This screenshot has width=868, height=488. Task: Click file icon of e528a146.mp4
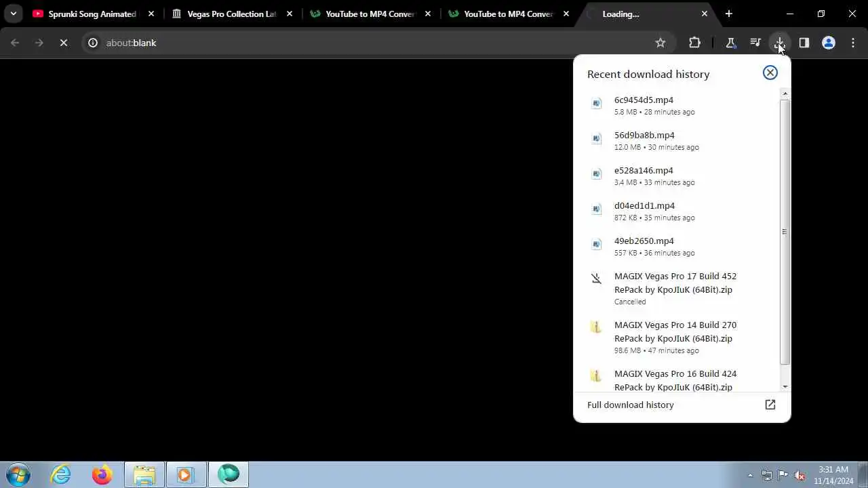[597, 174]
